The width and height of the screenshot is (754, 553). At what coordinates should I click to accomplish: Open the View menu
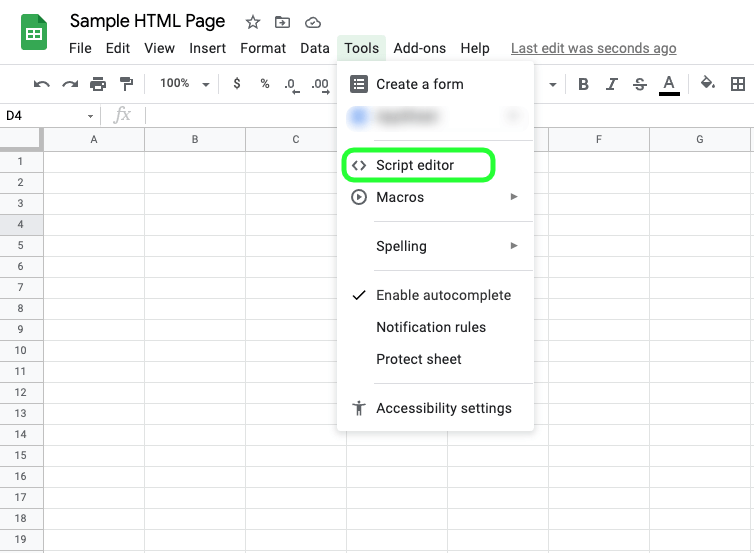(x=159, y=48)
